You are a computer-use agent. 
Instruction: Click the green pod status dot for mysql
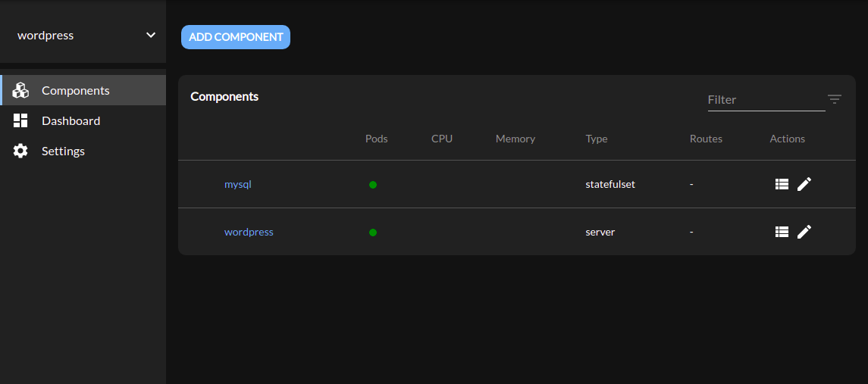click(x=373, y=184)
